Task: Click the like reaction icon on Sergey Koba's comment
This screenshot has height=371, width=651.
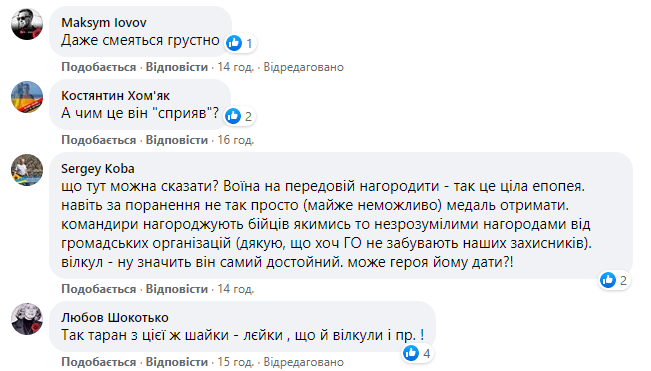Action: coord(608,280)
